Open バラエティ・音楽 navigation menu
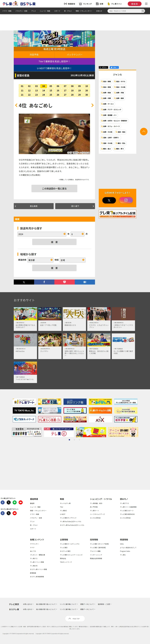150x644 pixels. 21,11
